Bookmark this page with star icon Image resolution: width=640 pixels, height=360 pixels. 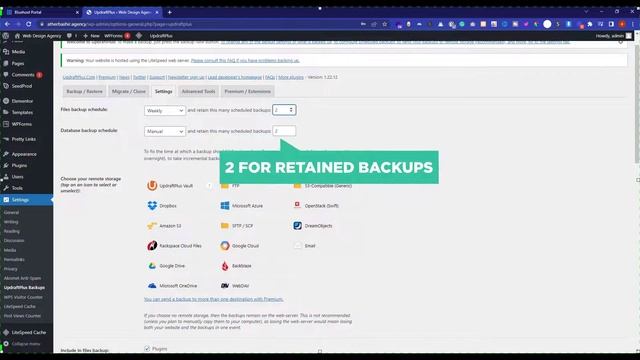pyautogui.click(x=384, y=24)
